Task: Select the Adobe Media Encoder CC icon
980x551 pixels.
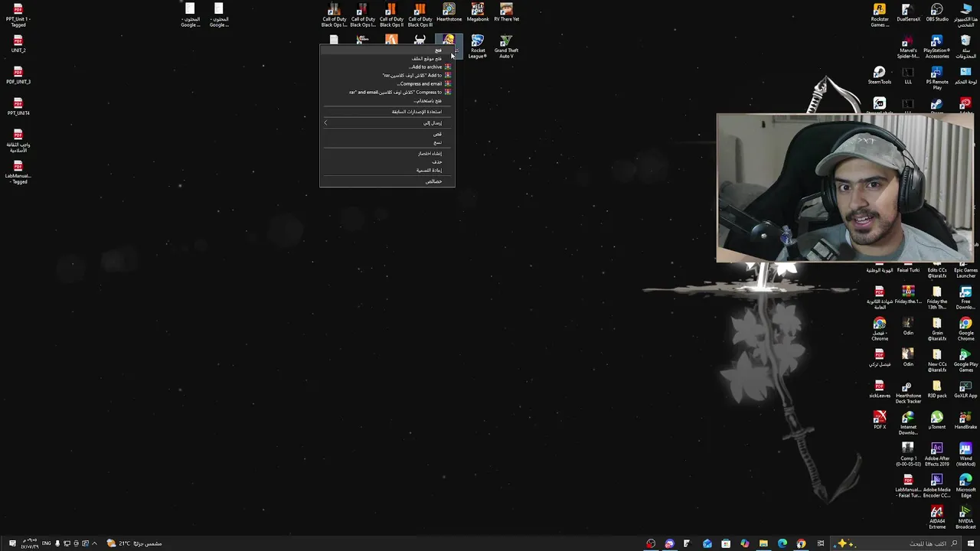Action: point(937,486)
